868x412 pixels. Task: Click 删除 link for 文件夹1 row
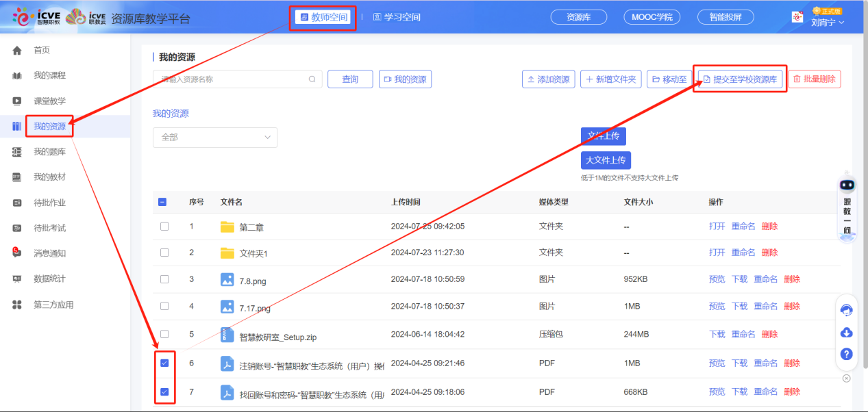pyautogui.click(x=769, y=253)
